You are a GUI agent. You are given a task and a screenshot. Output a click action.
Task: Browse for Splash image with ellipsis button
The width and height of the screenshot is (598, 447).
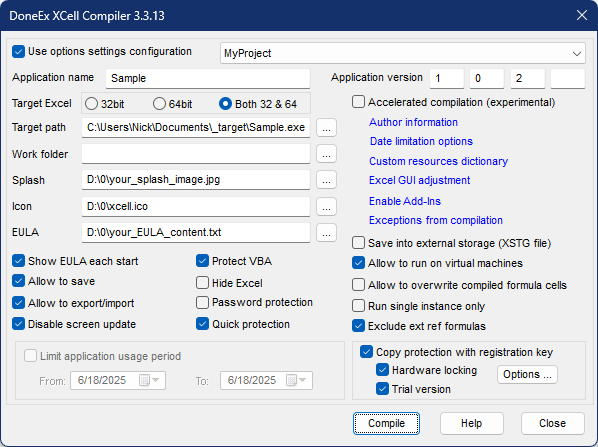(x=326, y=180)
